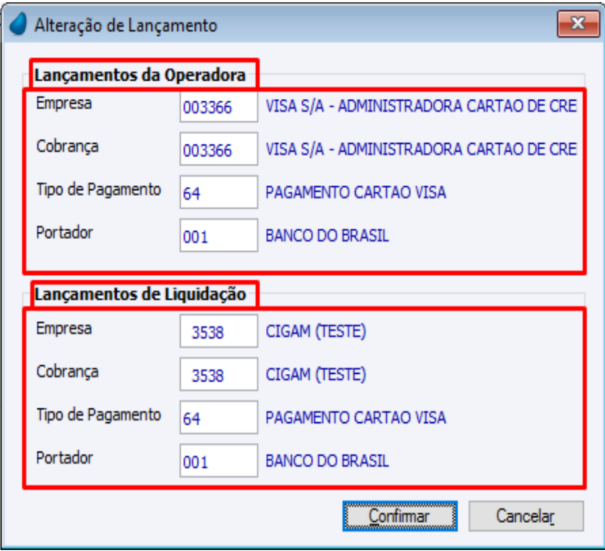Click BANCO DO BRASIL text in Operadora section
Viewport: 605px width, 551px height.
click(327, 236)
